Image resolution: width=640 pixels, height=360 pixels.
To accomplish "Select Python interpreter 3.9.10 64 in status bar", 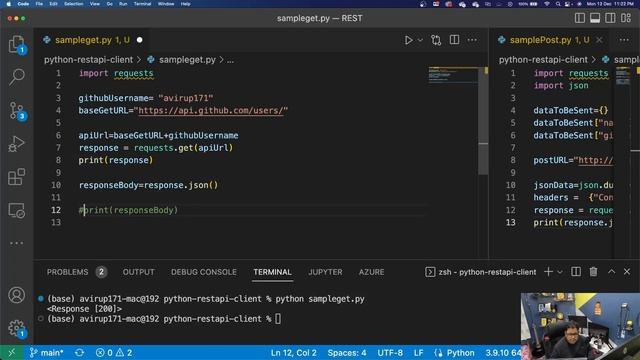I will 503,353.
